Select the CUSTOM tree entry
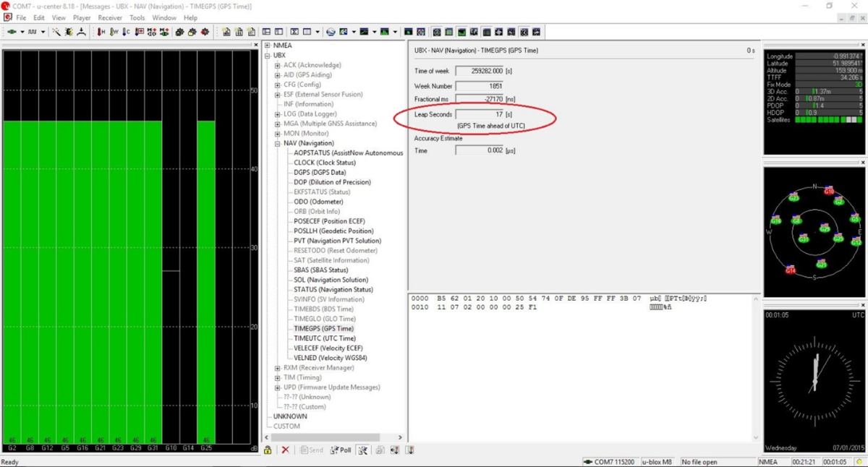The width and height of the screenshot is (868, 467). [286, 427]
